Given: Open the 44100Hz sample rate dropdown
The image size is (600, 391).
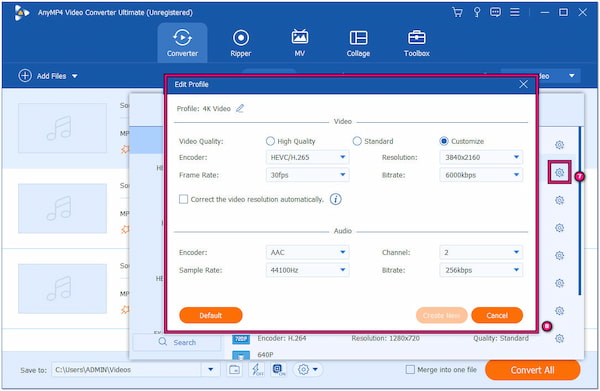Looking at the screenshot, I should 307,270.
